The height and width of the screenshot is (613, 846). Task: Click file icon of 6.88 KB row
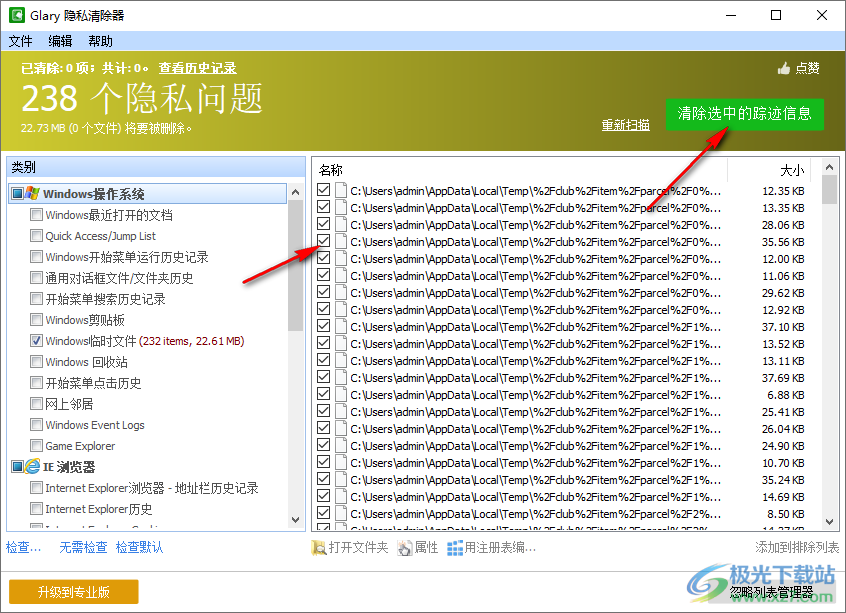340,394
